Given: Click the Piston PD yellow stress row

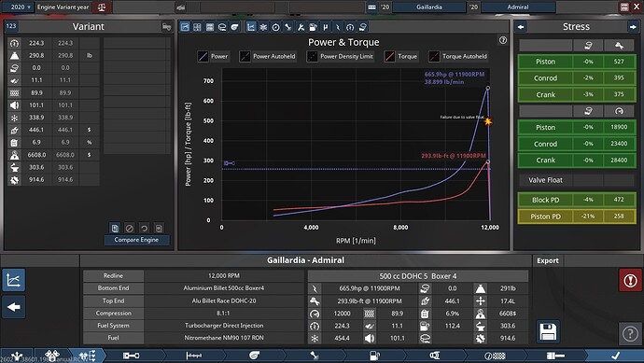Looking at the screenshot, I should (x=577, y=216).
